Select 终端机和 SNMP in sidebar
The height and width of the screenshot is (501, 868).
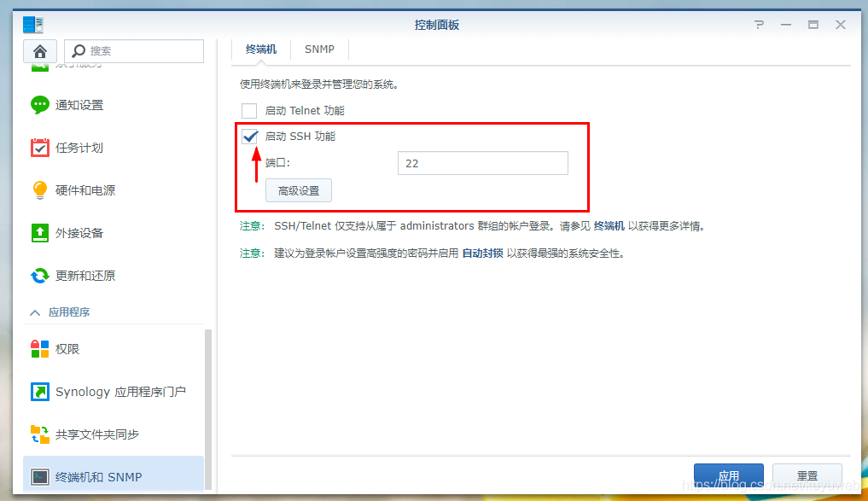click(x=114, y=475)
